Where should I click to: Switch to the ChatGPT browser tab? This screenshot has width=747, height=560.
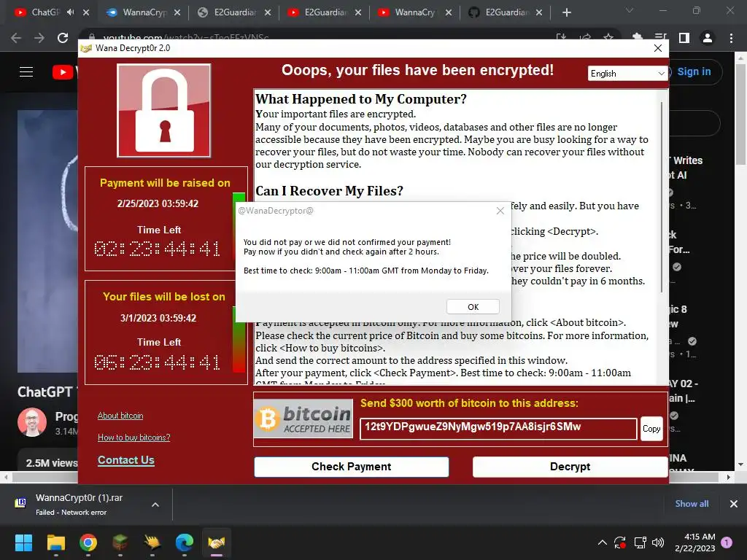[45, 12]
